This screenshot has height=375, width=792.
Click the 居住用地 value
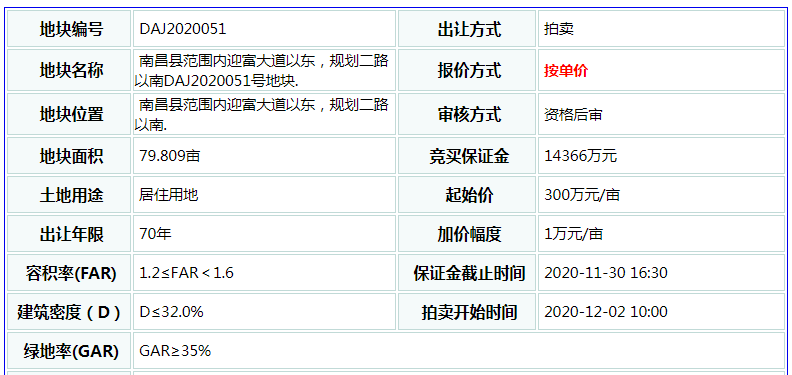[x=169, y=195]
